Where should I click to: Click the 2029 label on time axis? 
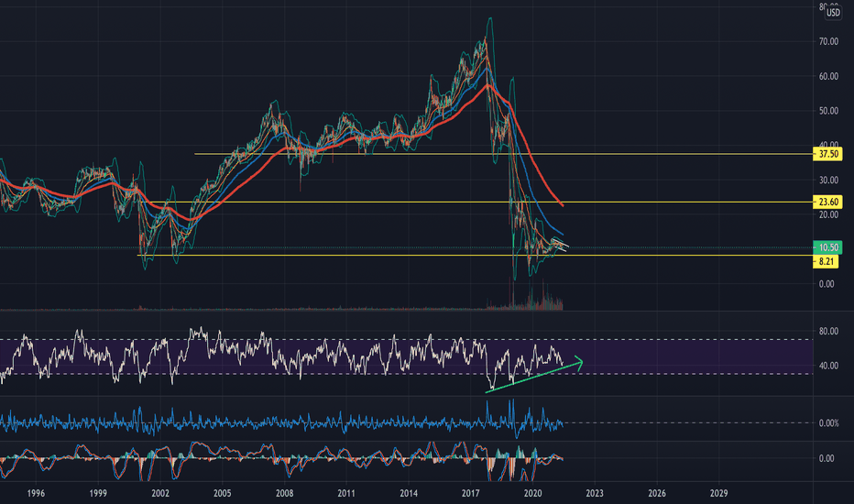tap(719, 493)
